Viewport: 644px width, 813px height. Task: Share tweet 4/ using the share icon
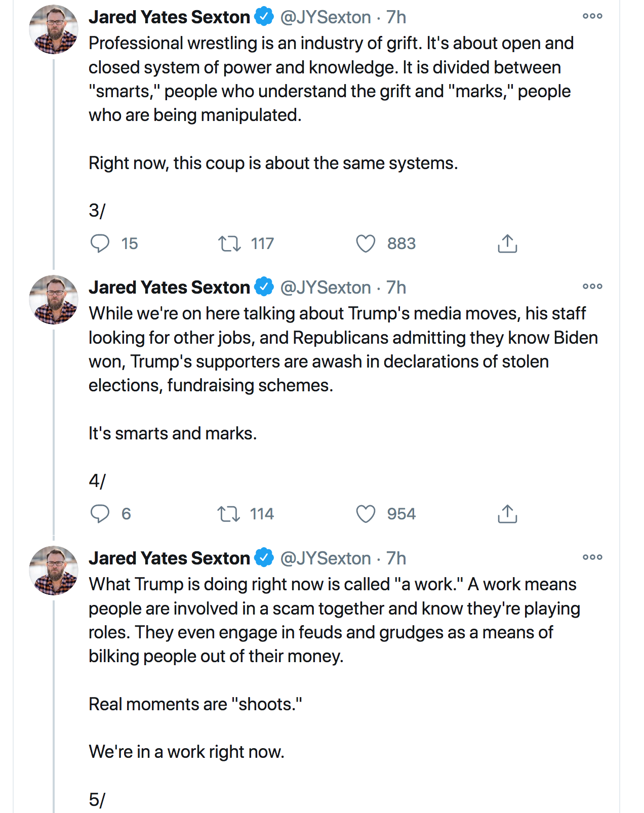click(x=507, y=514)
